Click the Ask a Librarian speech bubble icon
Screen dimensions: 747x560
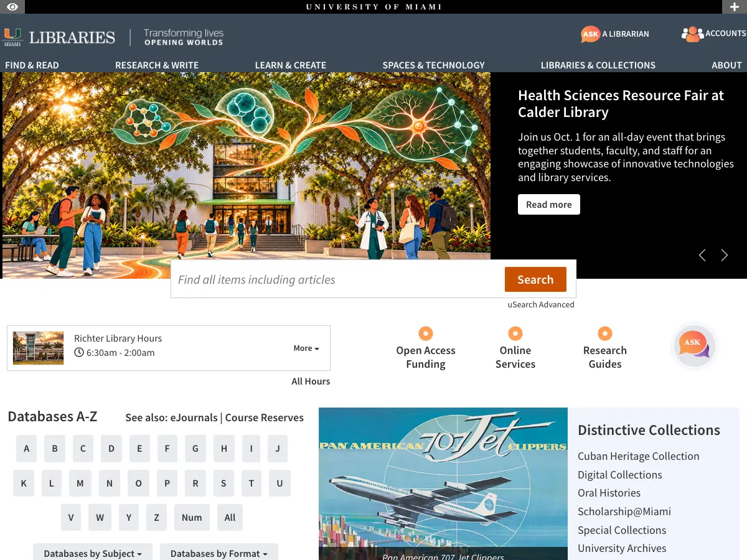(x=590, y=34)
